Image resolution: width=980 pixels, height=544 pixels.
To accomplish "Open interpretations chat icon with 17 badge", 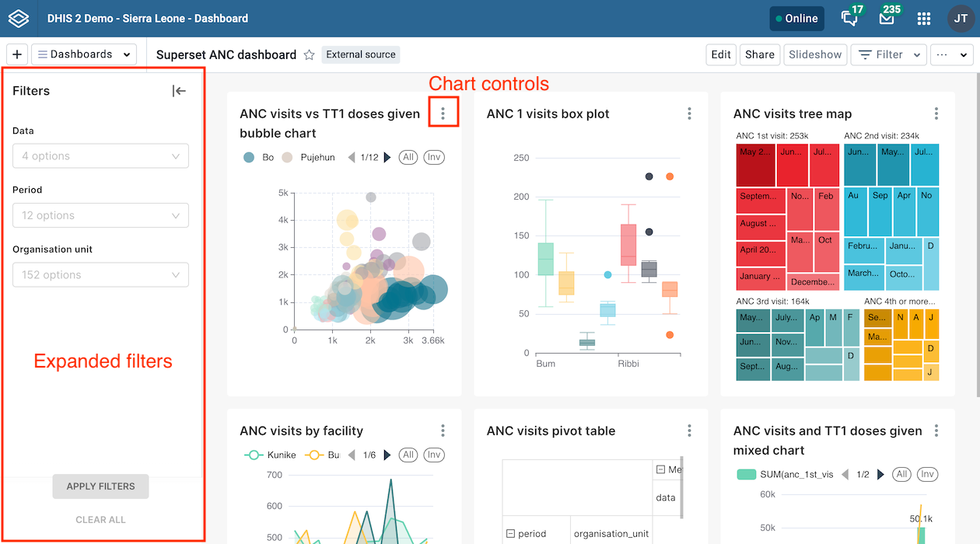I will tap(852, 17).
